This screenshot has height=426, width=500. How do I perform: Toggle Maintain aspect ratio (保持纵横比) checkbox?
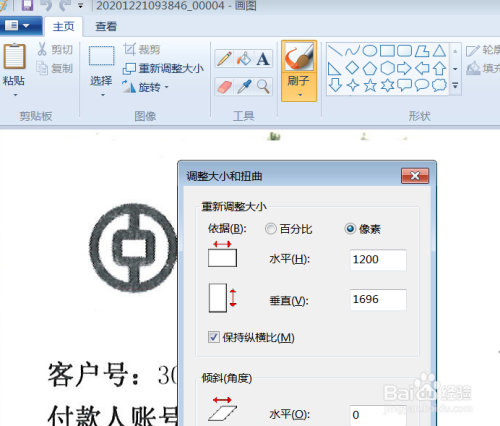point(214,337)
